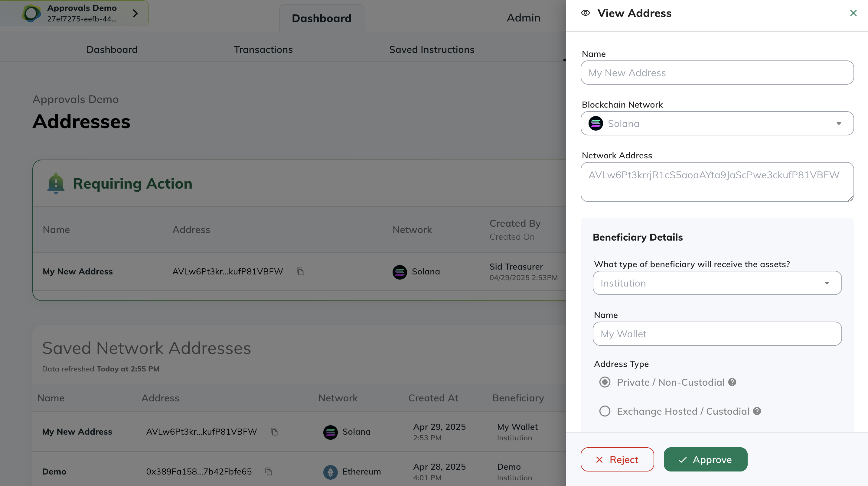Click the Network Address text area
The image size is (868, 486).
click(x=717, y=182)
